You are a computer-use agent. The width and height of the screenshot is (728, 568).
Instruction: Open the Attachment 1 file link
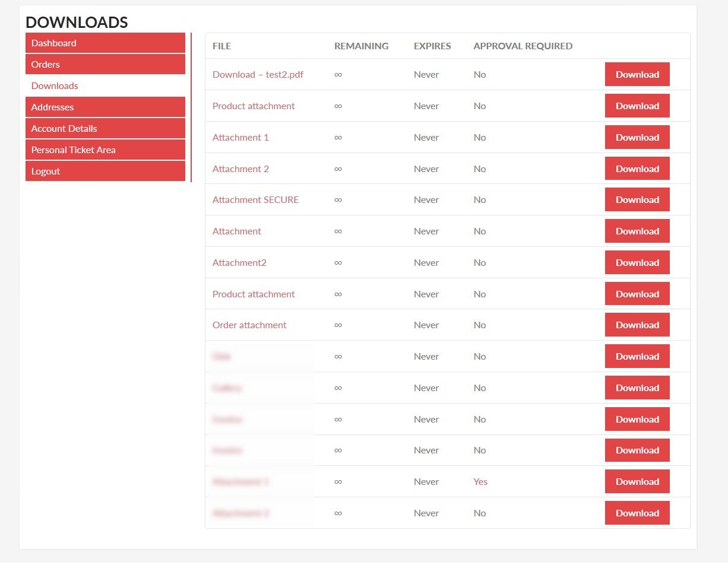(x=240, y=137)
